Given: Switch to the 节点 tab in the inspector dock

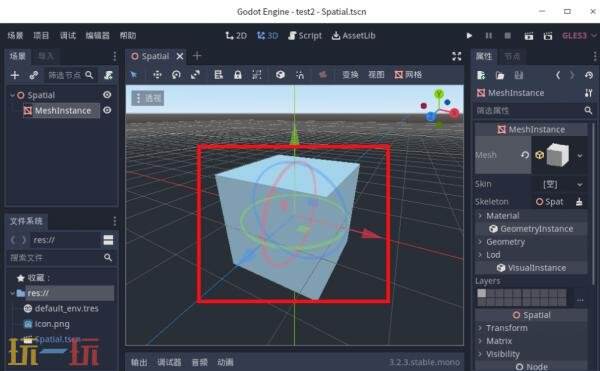Looking at the screenshot, I should (512, 57).
